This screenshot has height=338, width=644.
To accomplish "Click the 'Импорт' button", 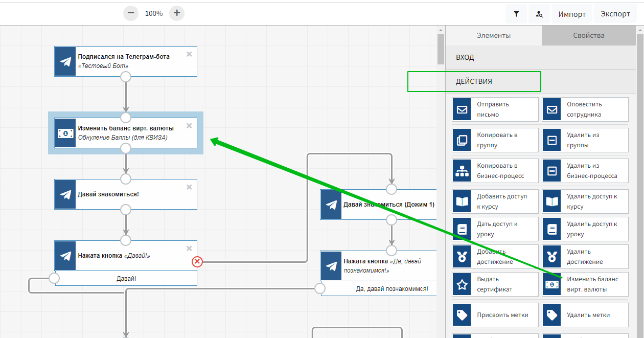I will pyautogui.click(x=571, y=14).
